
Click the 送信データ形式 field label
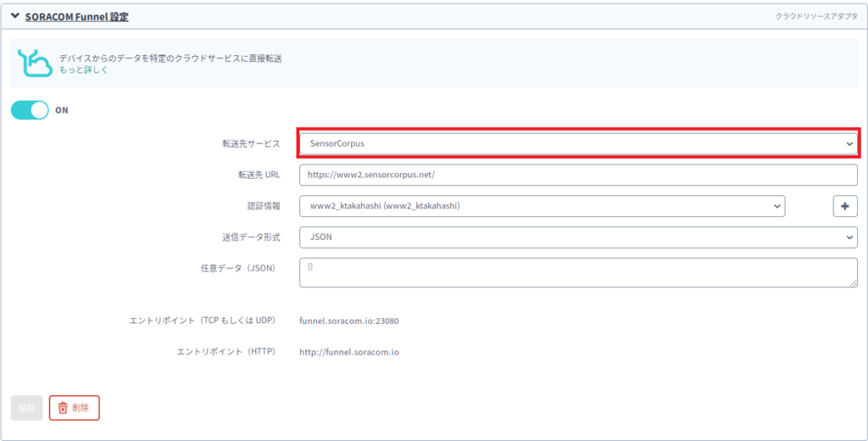(x=245, y=237)
